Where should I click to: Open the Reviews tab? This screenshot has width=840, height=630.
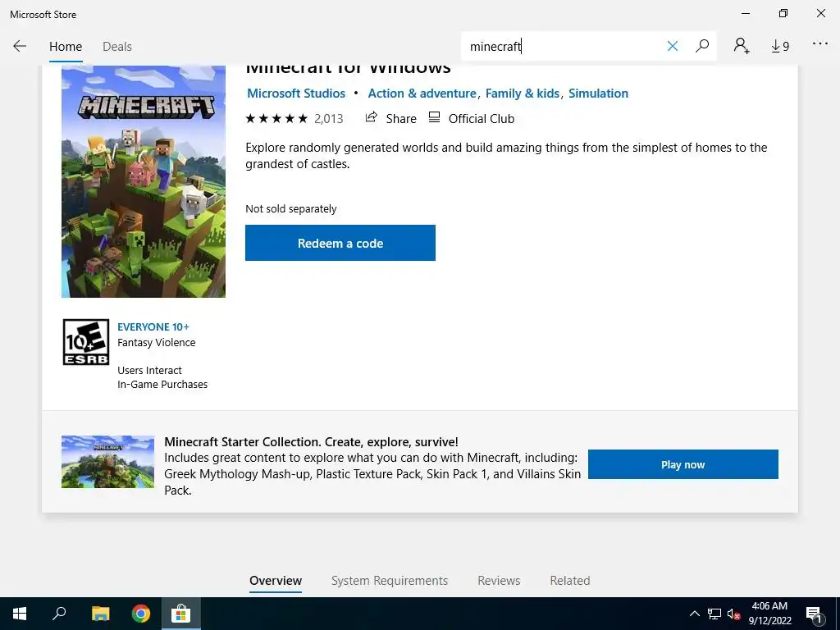pos(499,581)
